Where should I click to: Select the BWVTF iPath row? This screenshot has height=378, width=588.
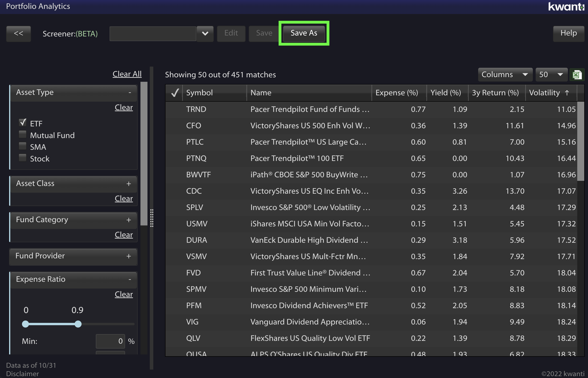[371, 175]
